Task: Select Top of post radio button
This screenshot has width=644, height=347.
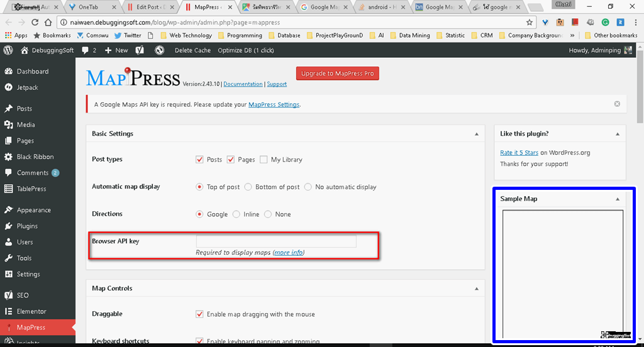Action: 199,187
